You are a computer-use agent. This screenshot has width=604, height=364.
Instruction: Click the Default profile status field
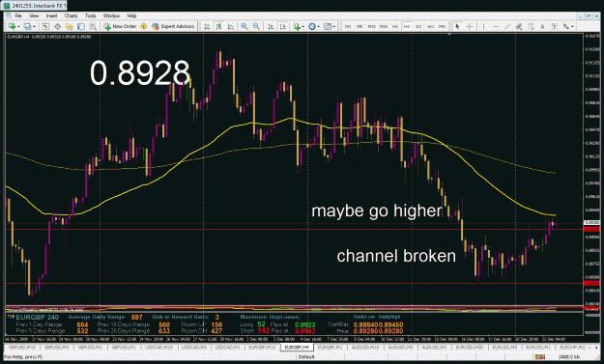(306, 357)
